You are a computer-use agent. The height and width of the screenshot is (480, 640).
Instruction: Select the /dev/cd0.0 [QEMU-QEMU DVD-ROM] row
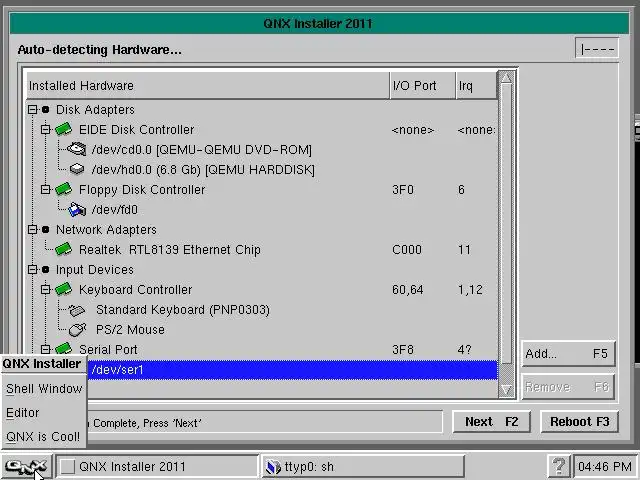coord(262,149)
